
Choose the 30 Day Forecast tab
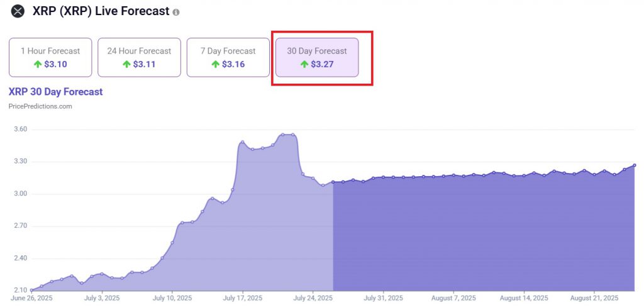pos(317,57)
